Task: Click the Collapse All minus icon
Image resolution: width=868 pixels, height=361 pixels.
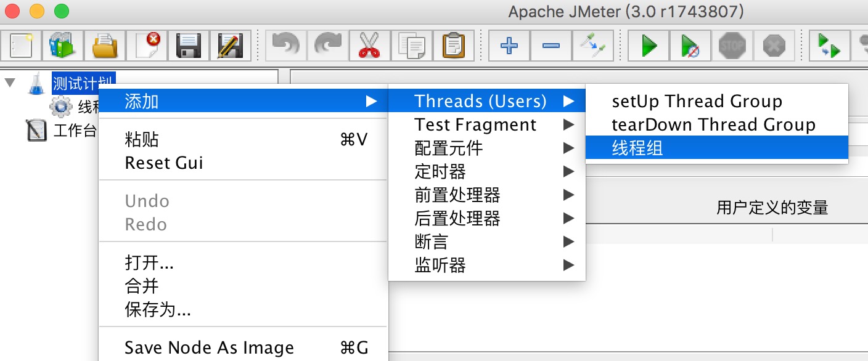Action: coord(551,46)
